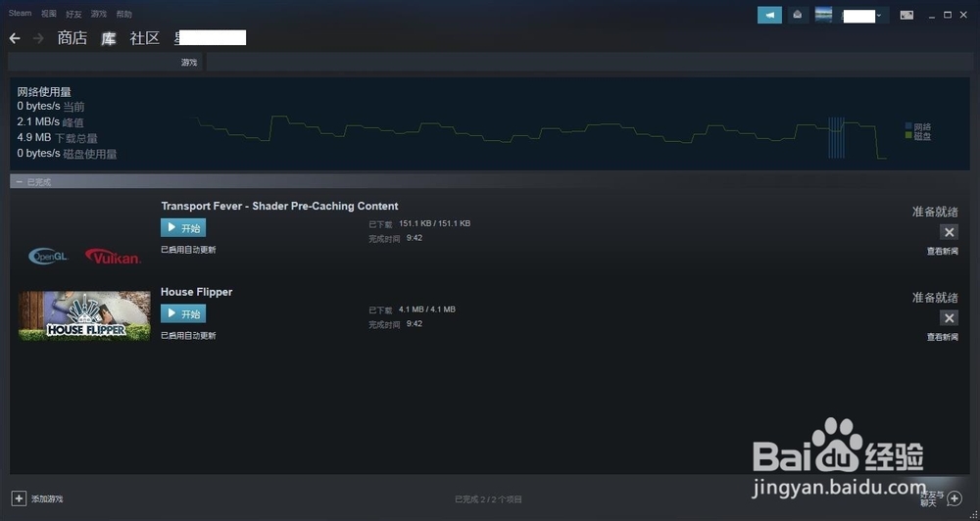Remove Transport Fever entry with X
This screenshot has width=980, height=521.
point(949,232)
